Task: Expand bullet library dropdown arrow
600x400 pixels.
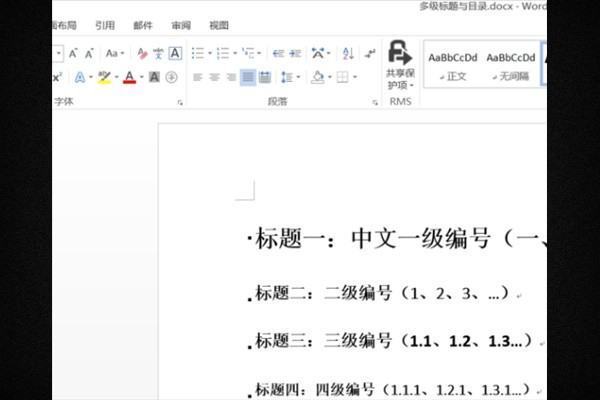Action: 210,54
